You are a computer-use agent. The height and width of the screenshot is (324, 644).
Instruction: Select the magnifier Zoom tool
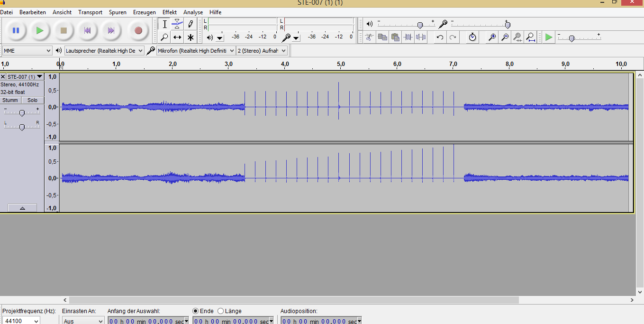tap(164, 37)
